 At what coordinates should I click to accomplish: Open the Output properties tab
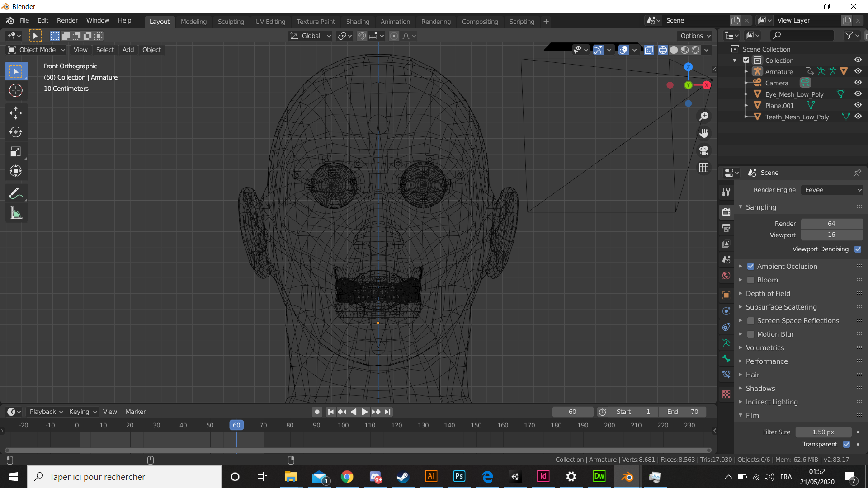tap(726, 228)
